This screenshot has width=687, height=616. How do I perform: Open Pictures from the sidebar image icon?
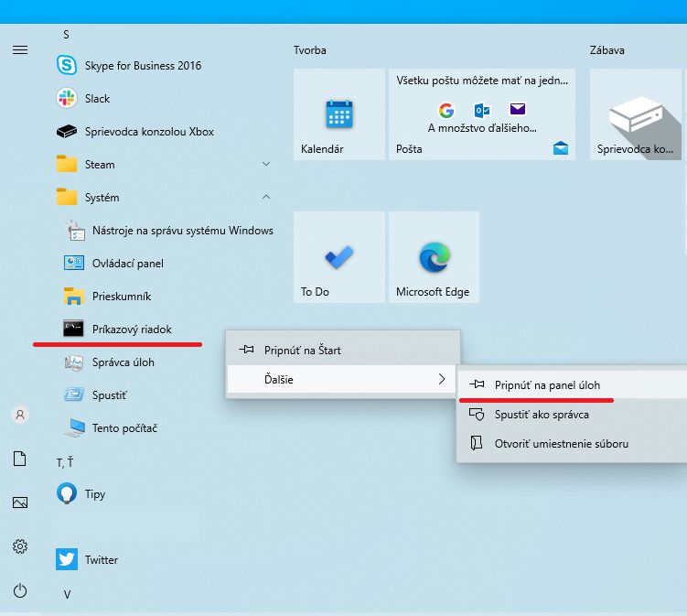20,503
